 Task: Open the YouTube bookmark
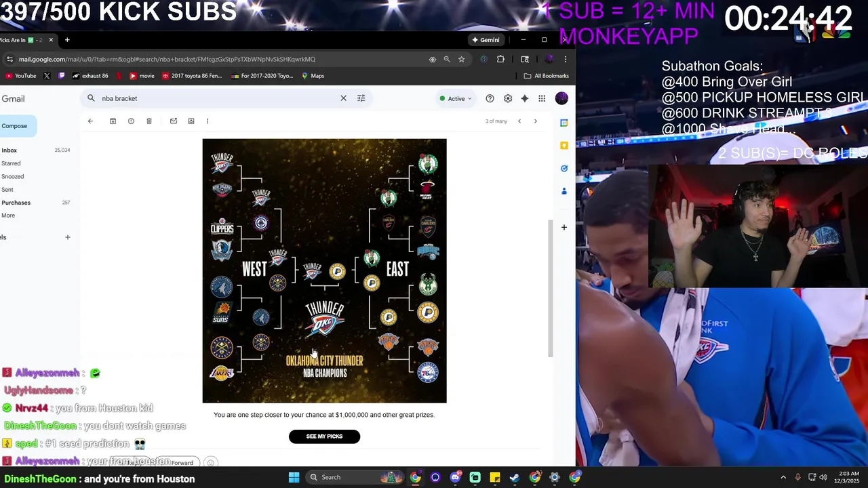click(x=21, y=76)
